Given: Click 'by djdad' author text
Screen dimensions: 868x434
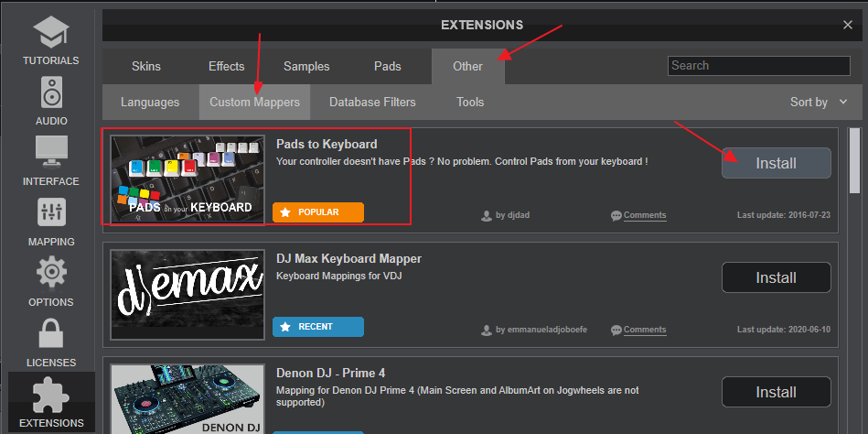Looking at the screenshot, I should pos(512,215).
